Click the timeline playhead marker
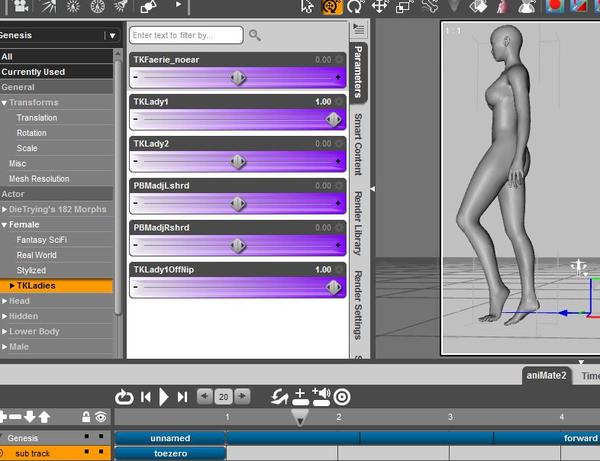600x461 pixels. click(300, 417)
